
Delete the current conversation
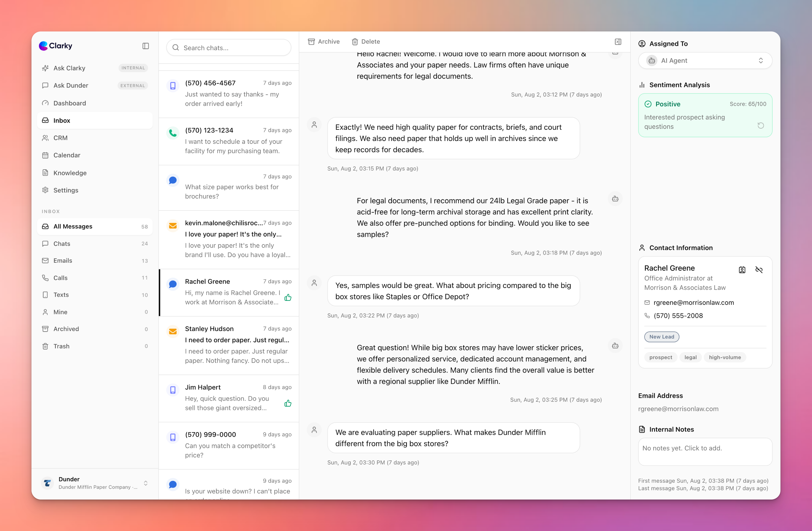(x=365, y=42)
